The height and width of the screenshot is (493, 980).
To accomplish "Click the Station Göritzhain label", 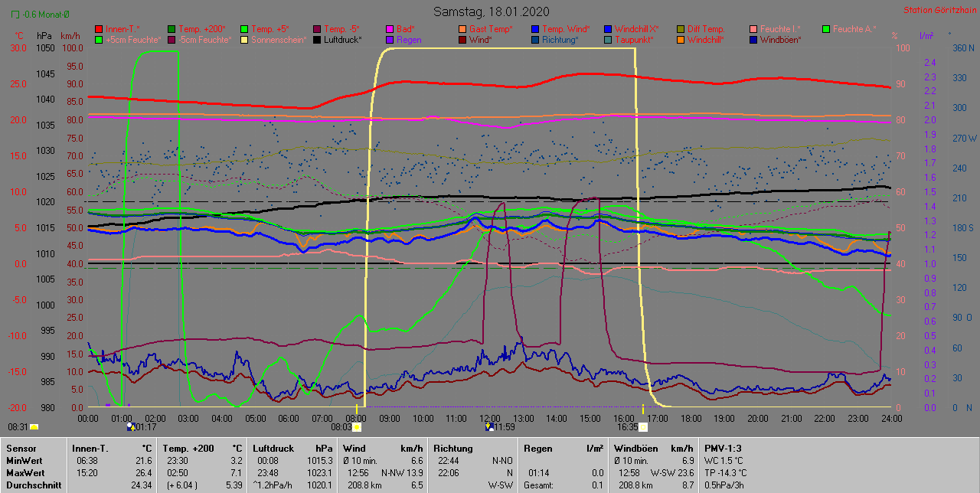I will [939, 11].
